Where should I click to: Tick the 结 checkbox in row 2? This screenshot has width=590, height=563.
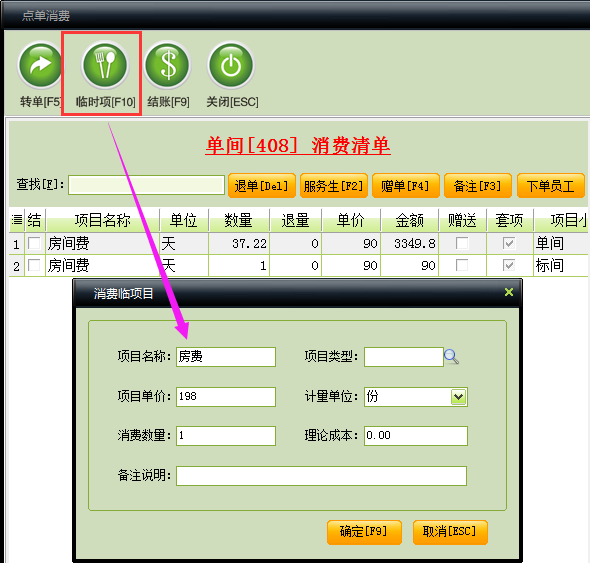click(x=34, y=265)
